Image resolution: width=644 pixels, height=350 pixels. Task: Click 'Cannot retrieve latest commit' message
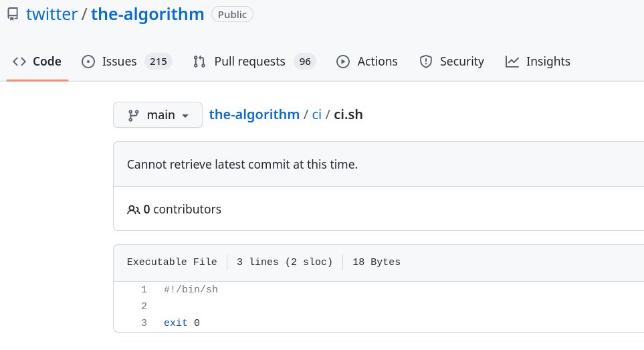pos(242,165)
